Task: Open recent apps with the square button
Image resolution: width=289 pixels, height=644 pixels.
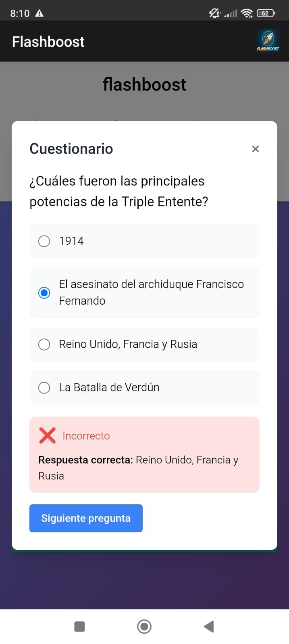Action: pyautogui.click(x=79, y=626)
